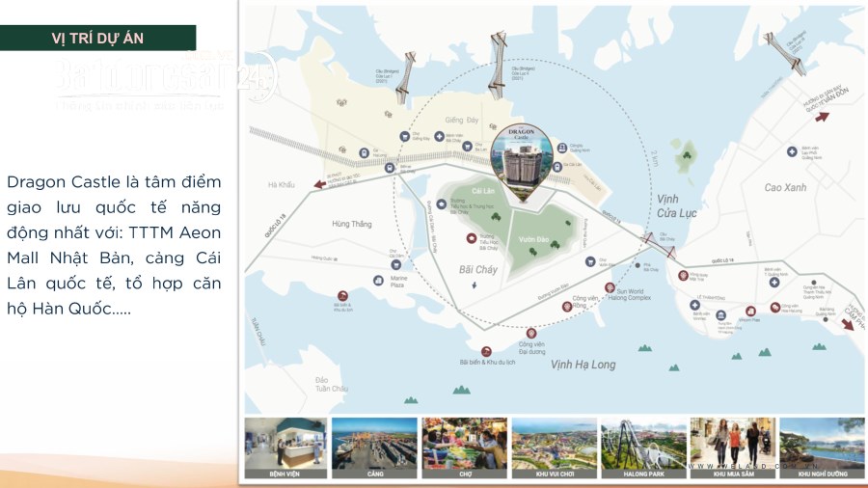The width and height of the screenshot is (868, 488).
Task: Click the Chợ Cái Dăm market cart icon
Action: point(395,265)
